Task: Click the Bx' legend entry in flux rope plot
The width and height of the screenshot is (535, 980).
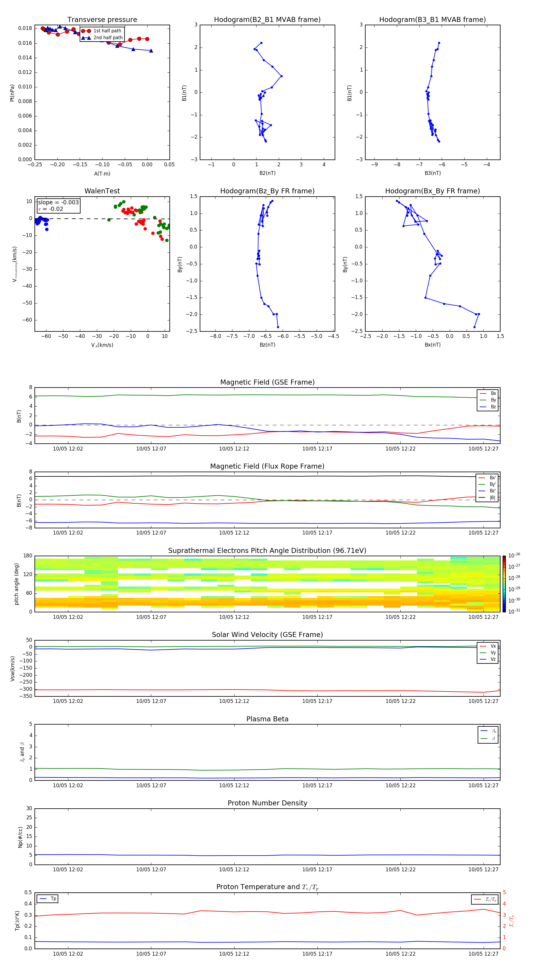Action: (487, 478)
